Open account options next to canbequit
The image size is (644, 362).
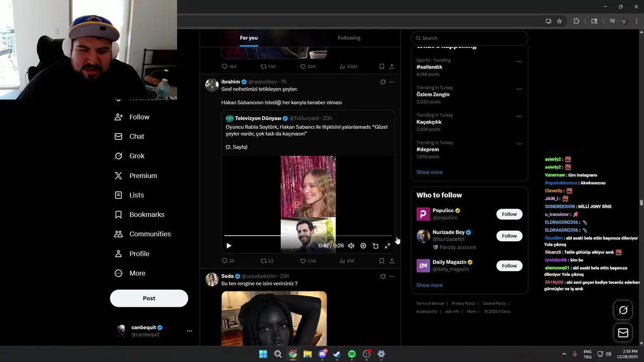190,331
